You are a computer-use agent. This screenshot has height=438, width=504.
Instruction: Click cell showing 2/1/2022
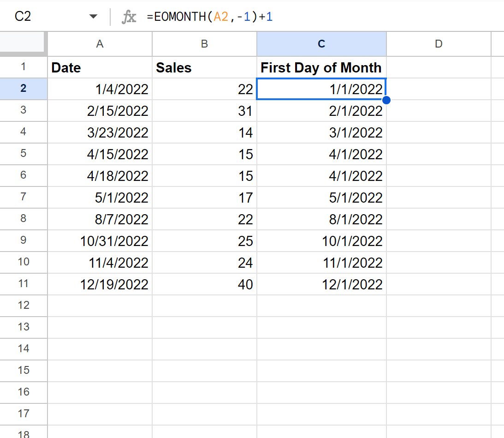(x=321, y=111)
